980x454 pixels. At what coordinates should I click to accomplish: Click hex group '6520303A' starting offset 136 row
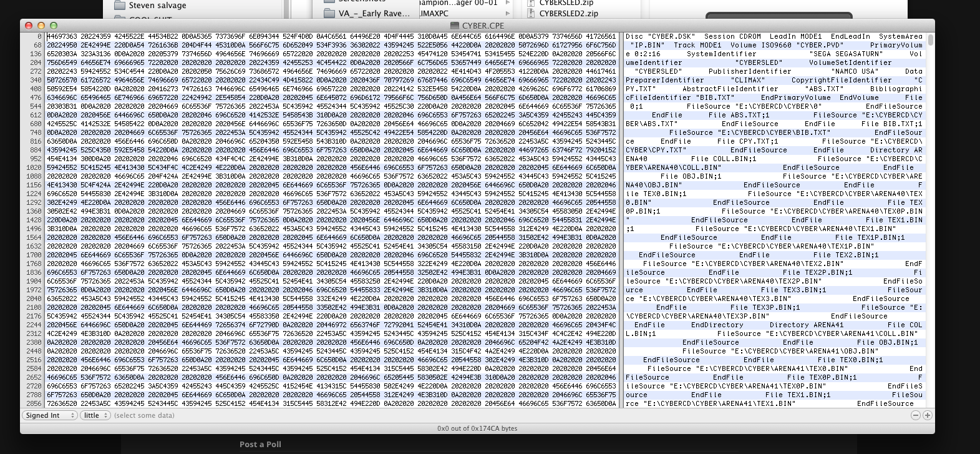pyautogui.click(x=62, y=54)
